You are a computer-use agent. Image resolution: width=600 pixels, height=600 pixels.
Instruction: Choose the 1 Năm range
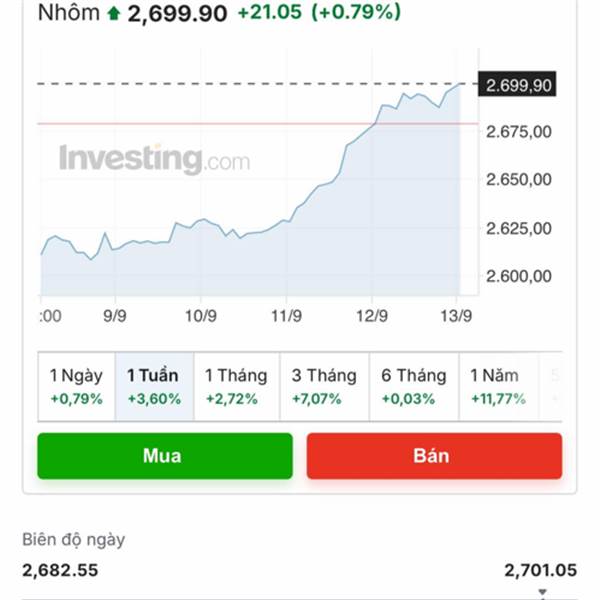pos(499,386)
